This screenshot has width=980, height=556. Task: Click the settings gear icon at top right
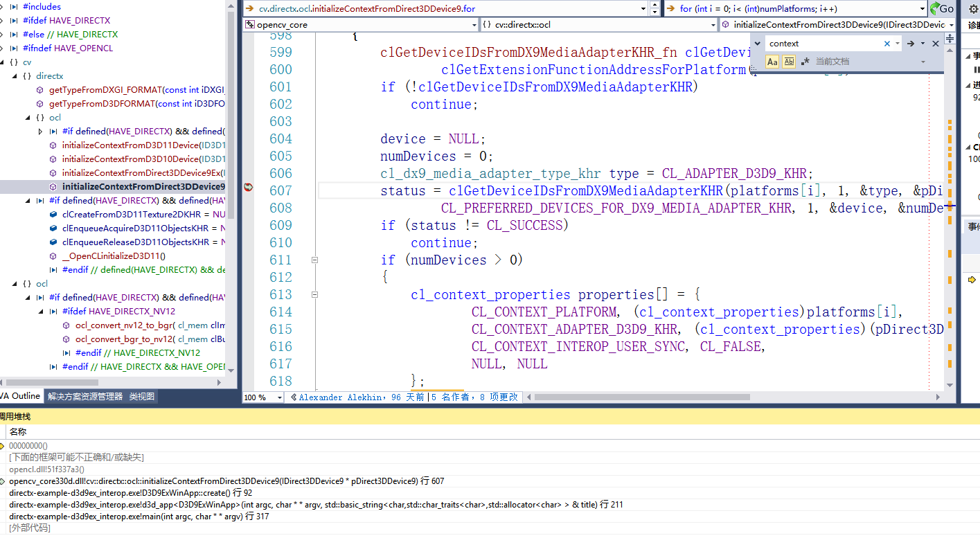pos(974,9)
